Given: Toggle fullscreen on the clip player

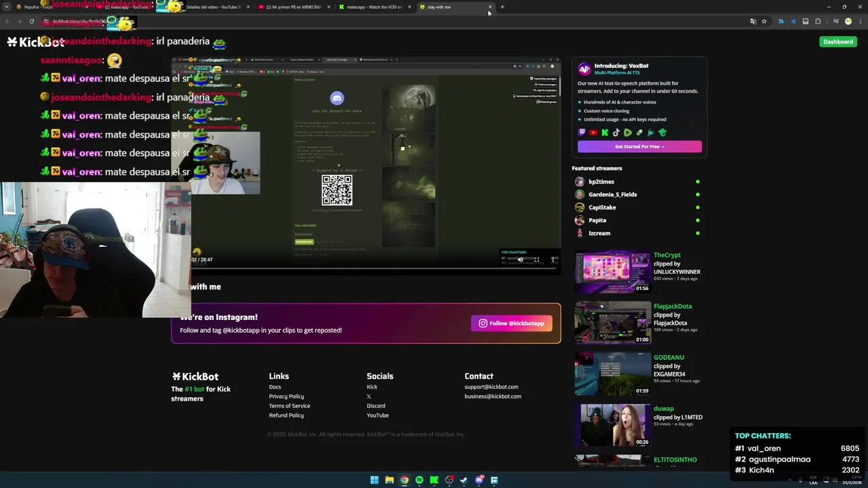Looking at the screenshot, I should [536, 260].
